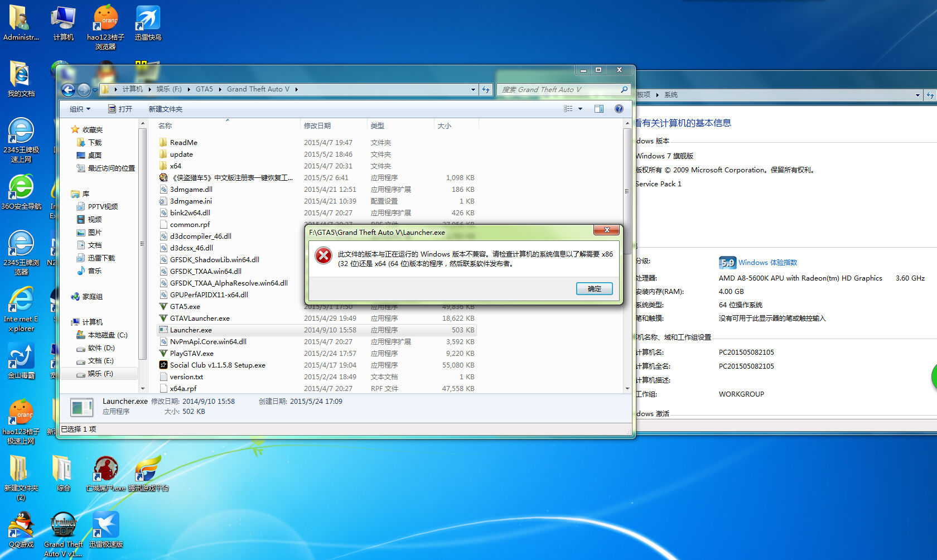
Task: Click Windows 体验指数 link in System window
Action: 767,262
